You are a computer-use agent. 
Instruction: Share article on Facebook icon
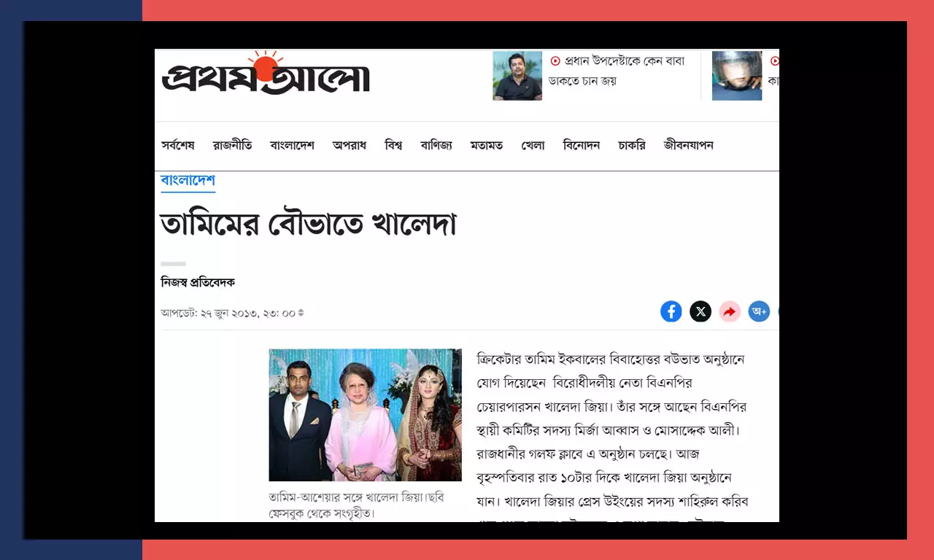(671, 312)
